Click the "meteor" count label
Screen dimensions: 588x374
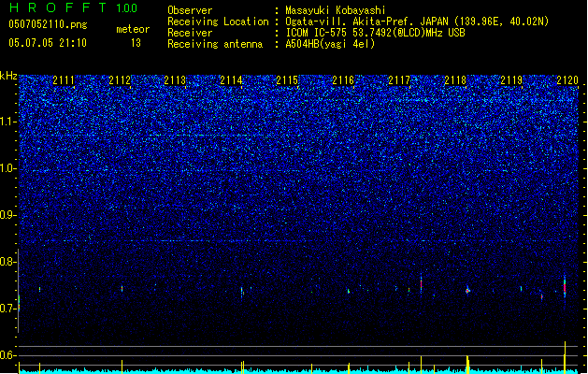point(133,29)
